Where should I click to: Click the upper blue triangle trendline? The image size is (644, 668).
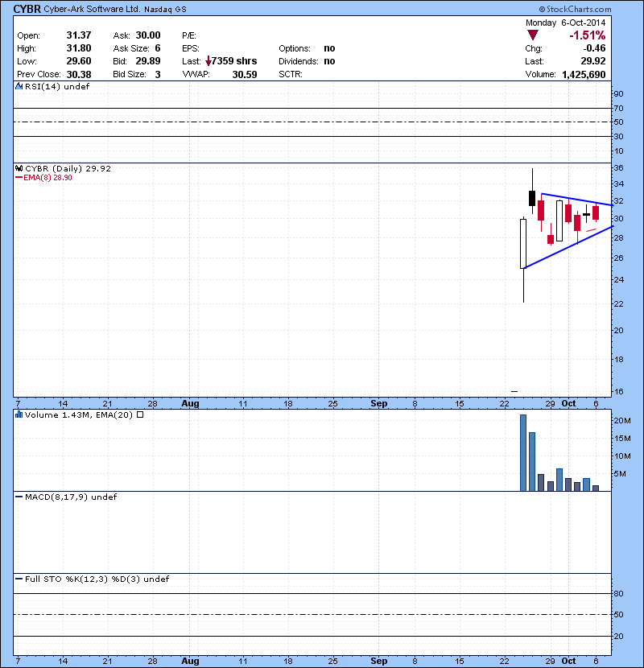pos(576,200)
